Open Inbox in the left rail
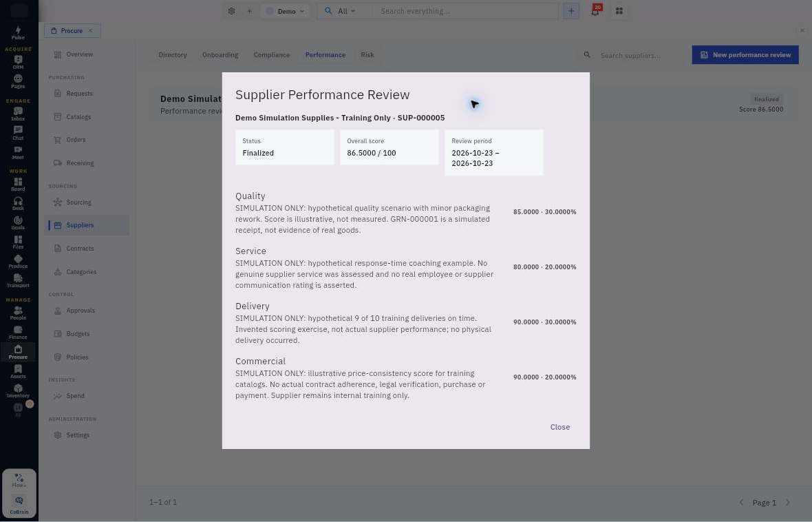 point(18,114)
